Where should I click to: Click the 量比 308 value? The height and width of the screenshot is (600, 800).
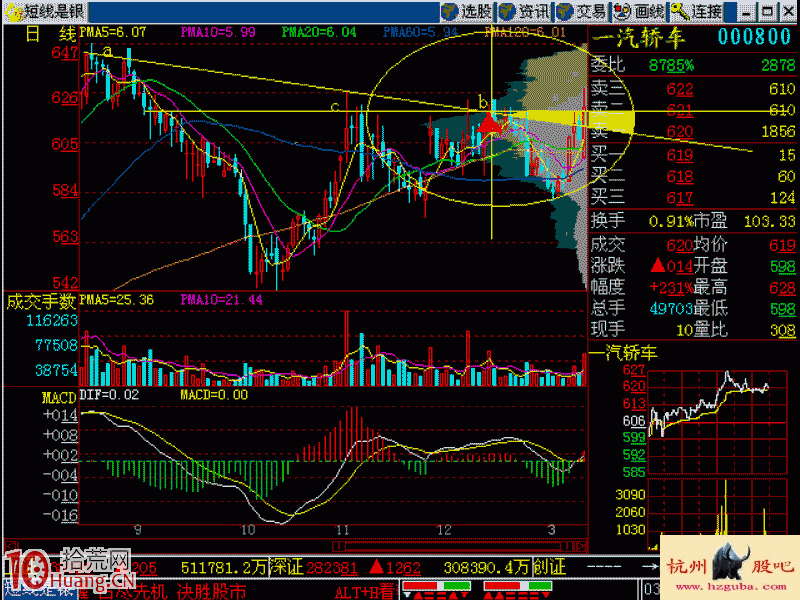pyautogui.click(x=783, y=331)
